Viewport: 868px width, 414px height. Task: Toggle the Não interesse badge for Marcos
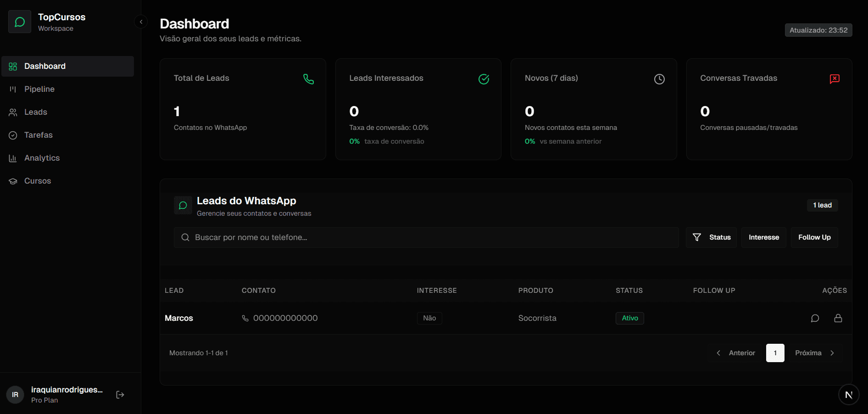[x=429, y=318]
